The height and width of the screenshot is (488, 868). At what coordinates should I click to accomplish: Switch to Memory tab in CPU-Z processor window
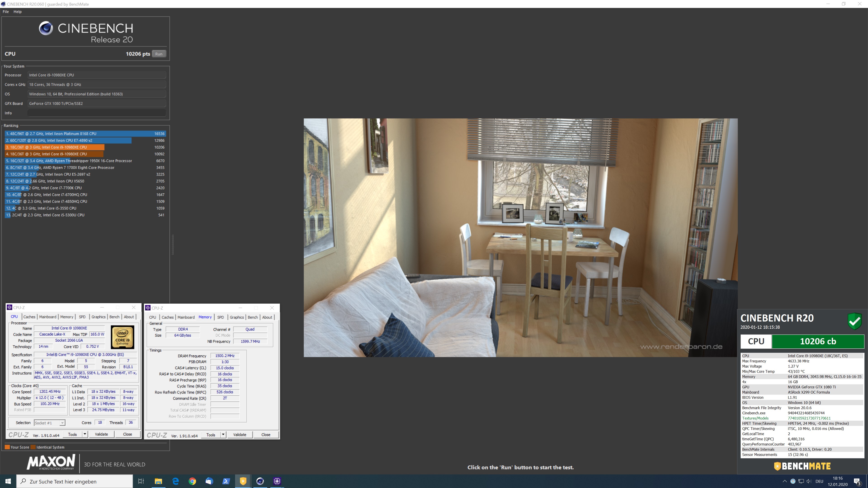pos(66,317)
